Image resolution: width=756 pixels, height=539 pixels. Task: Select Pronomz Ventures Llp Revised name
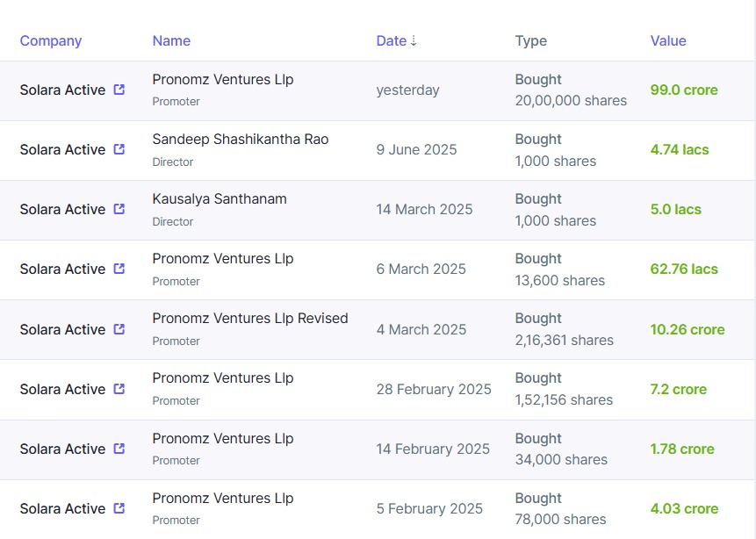249,319
